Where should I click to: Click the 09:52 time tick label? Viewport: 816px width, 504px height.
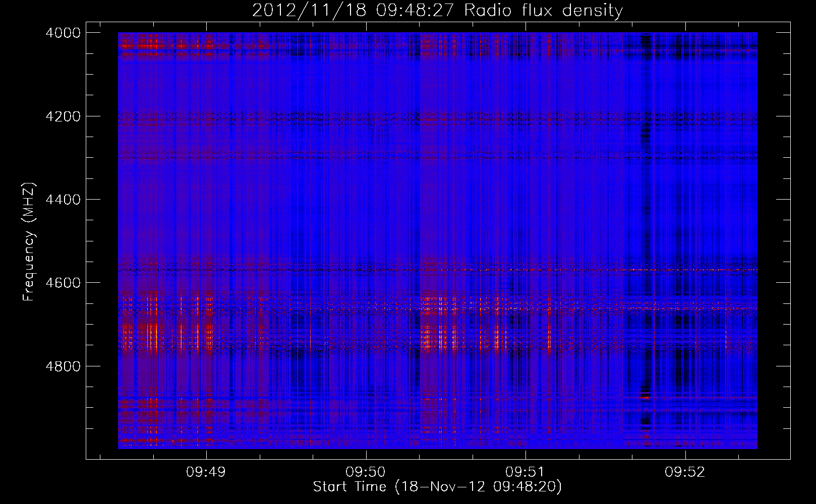[x=685, y=472]
